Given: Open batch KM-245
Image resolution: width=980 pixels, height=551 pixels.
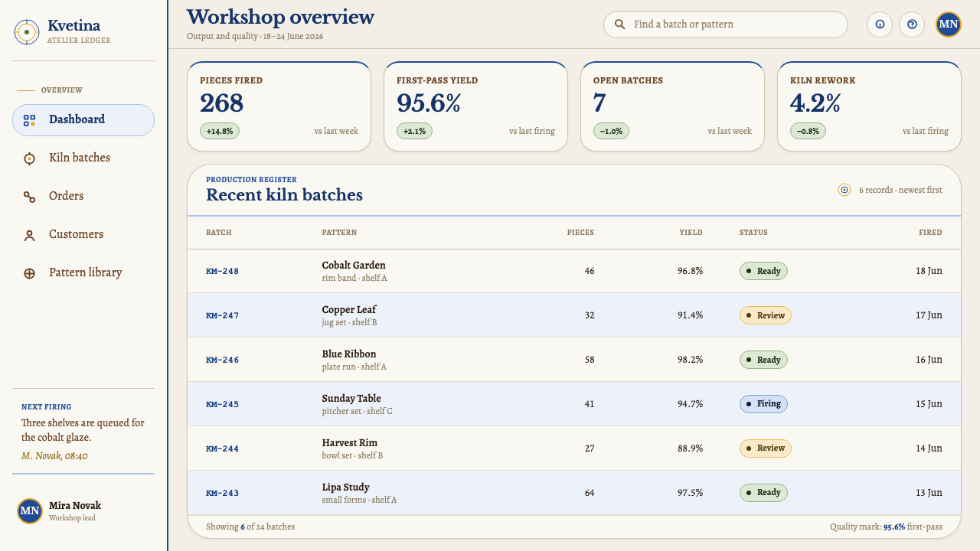Looking at the screenshot, I should click(222, 405).
